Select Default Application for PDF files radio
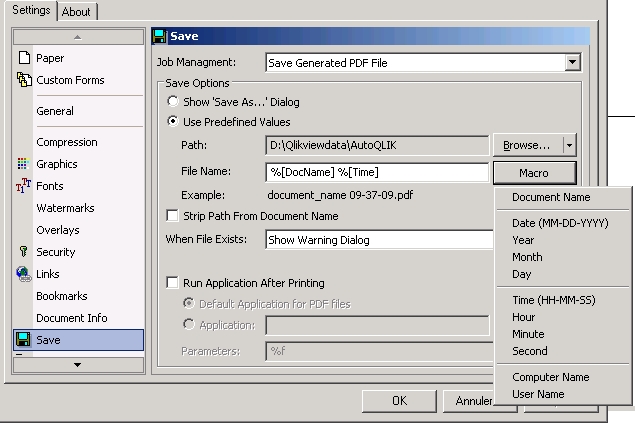 pyautogui.click(x=188, y=303)
